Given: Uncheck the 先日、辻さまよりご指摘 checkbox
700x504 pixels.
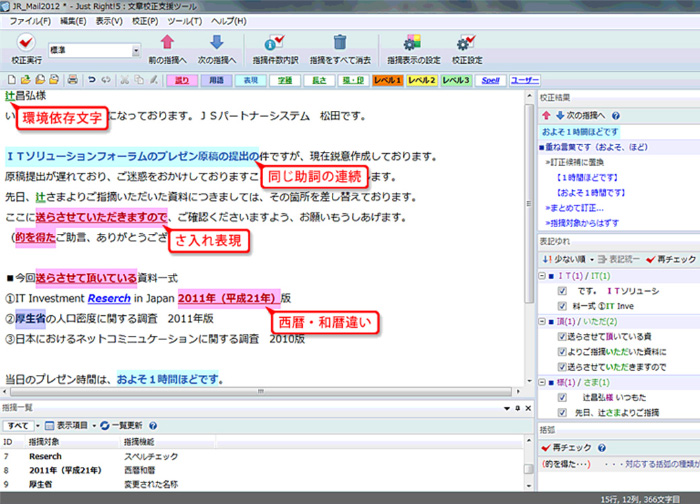Looking at the screenshot, I should pos(562,412).
